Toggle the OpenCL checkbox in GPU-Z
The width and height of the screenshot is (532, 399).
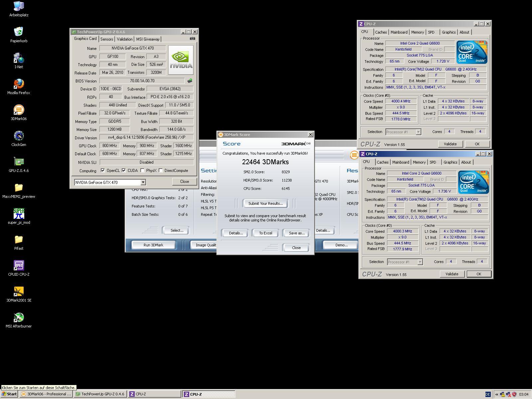[x=103, y=171]
